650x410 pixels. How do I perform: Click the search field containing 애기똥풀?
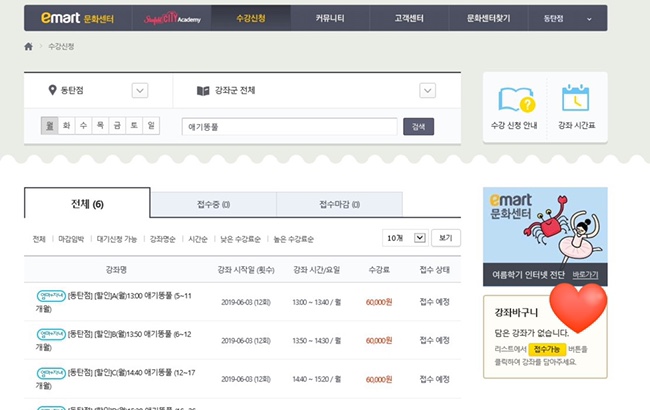click(x=289, y=126)
